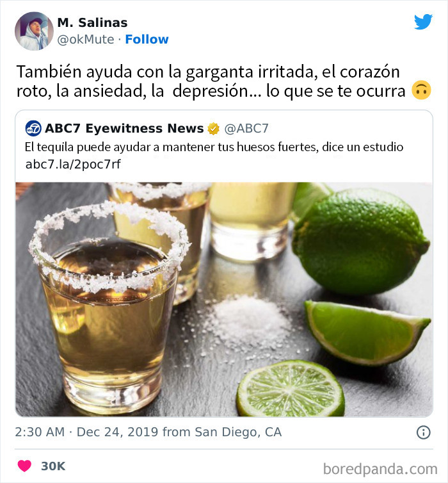Click the ABC7 channel logo
Screen dimensions: 448x483
point(33,128)
